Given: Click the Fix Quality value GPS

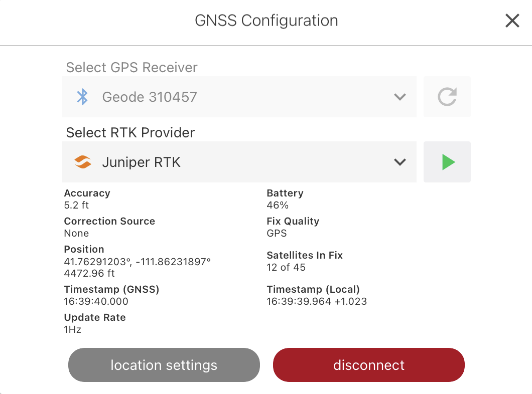Looking at the screenshot, I should pyautogui.click(x=277, y=233).
